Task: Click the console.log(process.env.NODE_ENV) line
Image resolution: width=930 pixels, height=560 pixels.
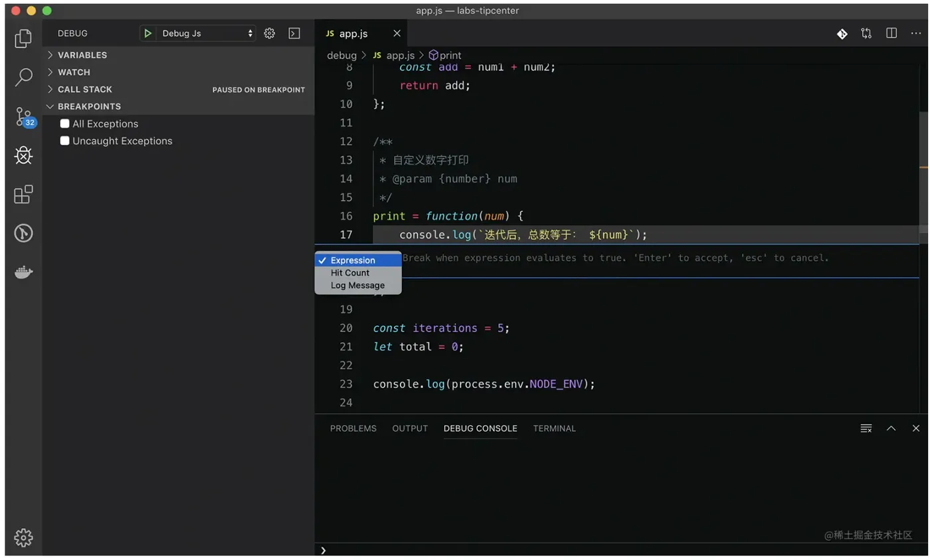Action: [x=484, y=384]
